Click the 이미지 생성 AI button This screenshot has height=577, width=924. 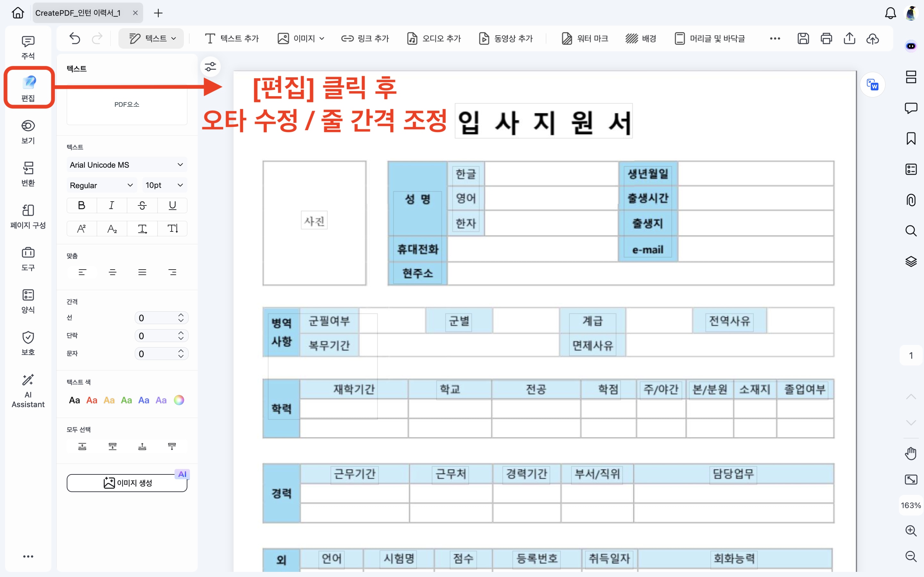(127, 483)
